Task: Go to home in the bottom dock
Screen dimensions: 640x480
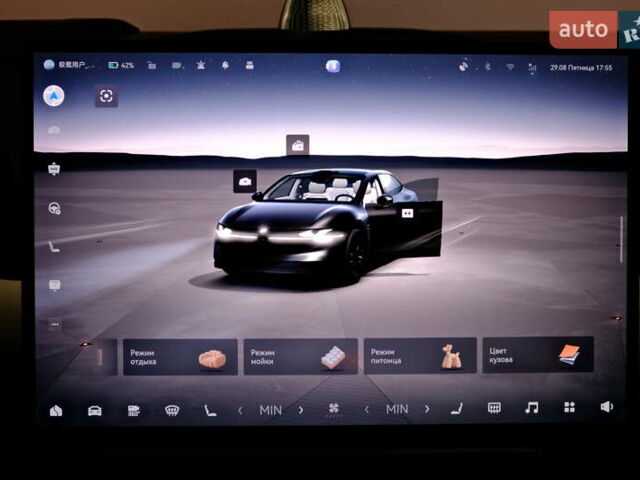Action: (x=56, y=411)
